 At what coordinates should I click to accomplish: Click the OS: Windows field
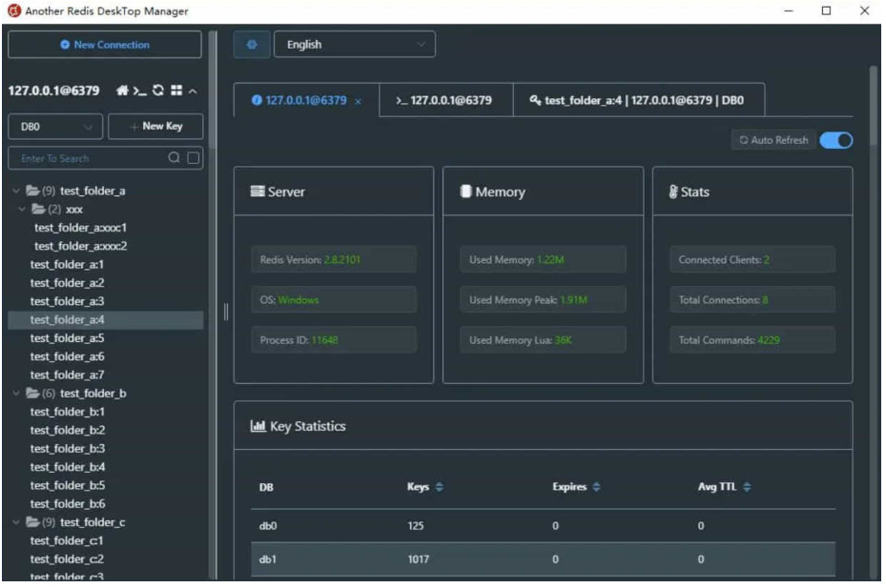point(334,300)
